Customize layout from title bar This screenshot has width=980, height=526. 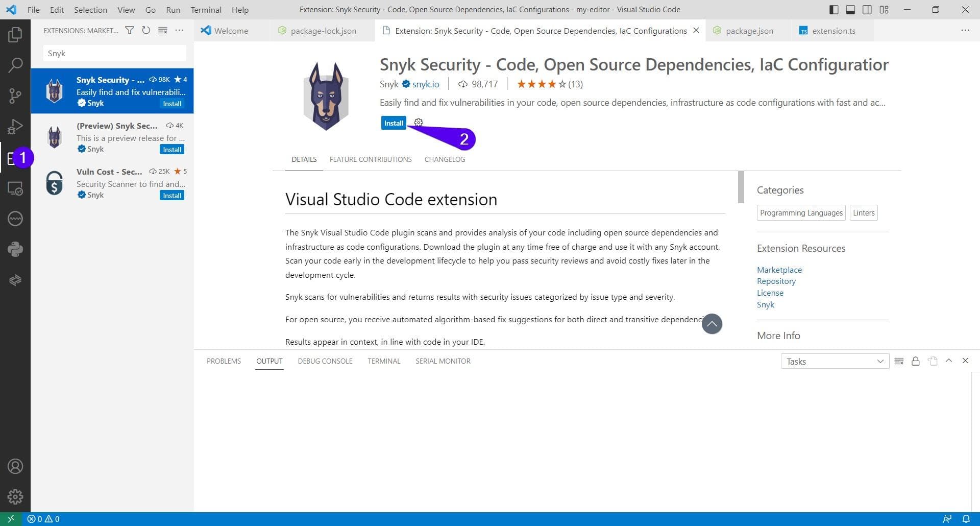pos(884,10)
